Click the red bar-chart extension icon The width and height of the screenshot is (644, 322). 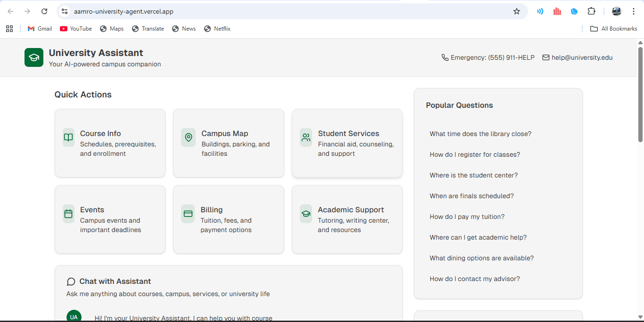(x=557, y=11)
